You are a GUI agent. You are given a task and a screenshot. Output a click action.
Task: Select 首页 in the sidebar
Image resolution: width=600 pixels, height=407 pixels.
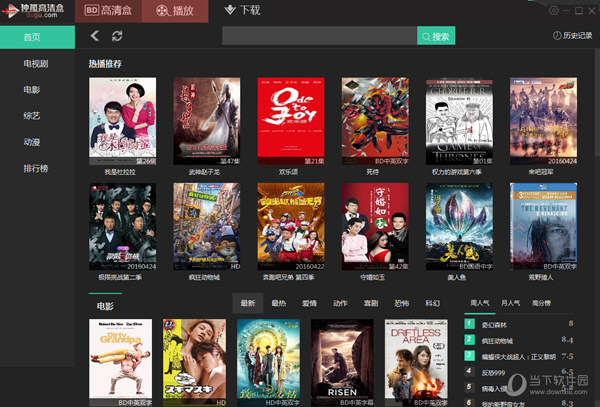click(x=38, y=37)
